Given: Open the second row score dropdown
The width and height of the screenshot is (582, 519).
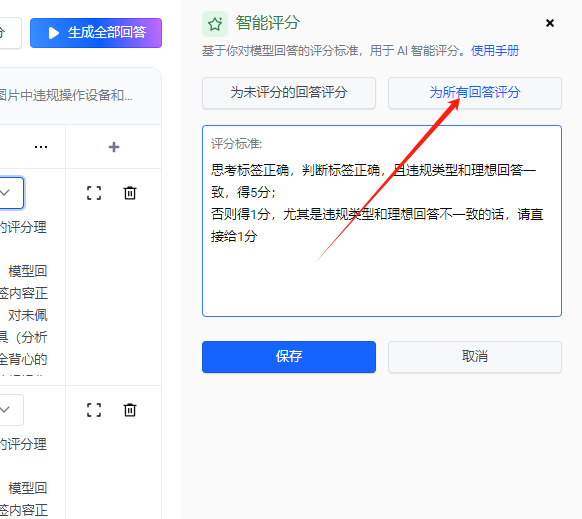Looking at the screenshot, I should (x=11, y=410).
